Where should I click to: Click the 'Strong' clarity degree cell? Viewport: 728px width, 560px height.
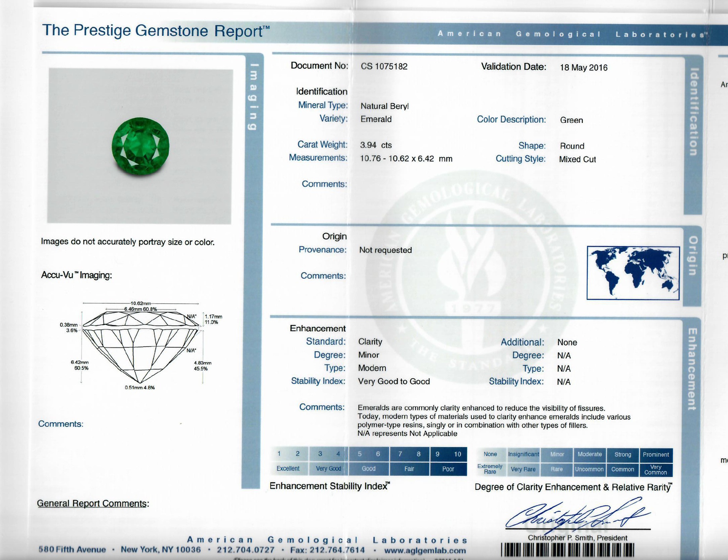pyautogui.click(x=622, y=455)
